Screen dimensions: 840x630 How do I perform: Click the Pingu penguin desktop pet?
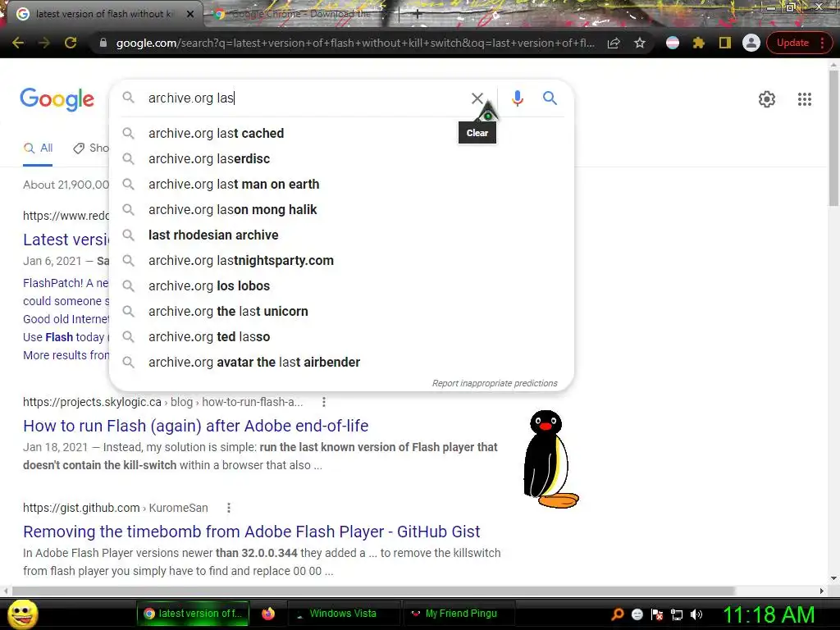pyautogui.click(x=550, y=459)
